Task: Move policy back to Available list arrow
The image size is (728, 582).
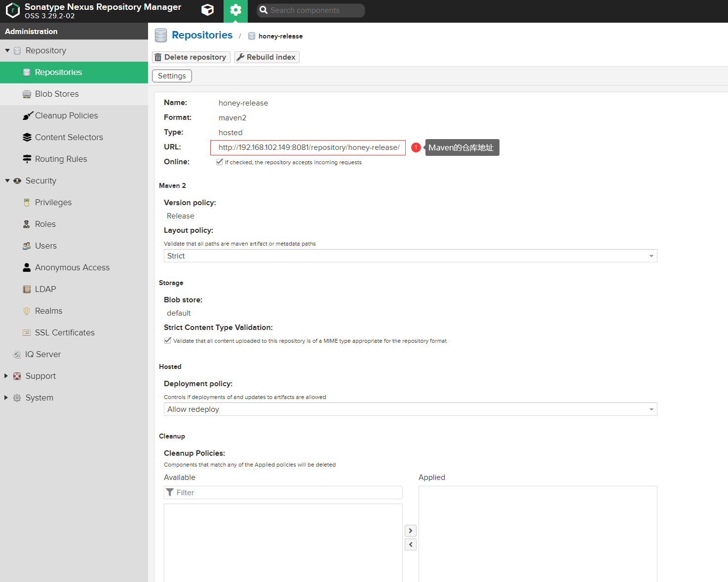Action: pyautogui.click(x=411, y=545)
